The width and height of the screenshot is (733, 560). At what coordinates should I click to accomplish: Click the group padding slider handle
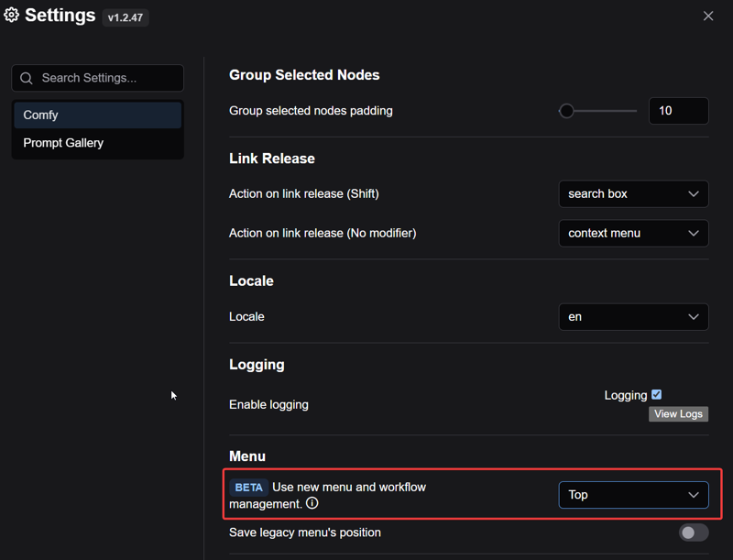pyautogui.click(x=566, y=111)
